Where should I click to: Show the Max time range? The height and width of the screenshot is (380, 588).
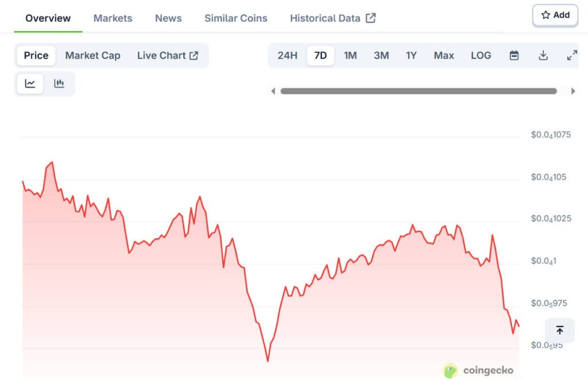point(444,56)
